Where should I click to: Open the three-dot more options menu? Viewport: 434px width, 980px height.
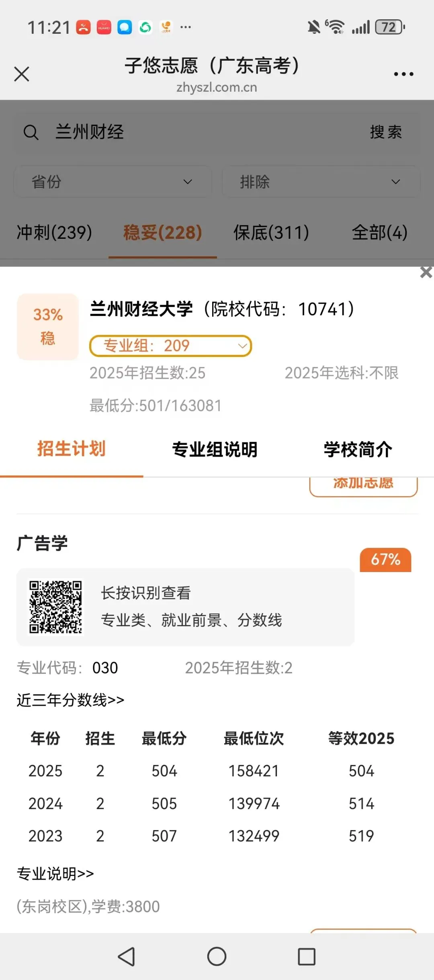pyautogui.click(x=403, y=74)
